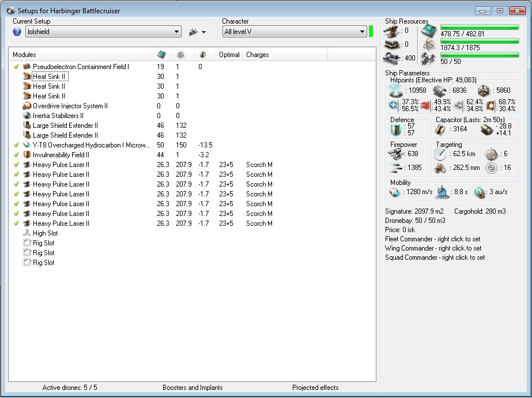Viewport: 532px width, 398px height.
Task: Click the powergrid usage bar 1874.3 / 1875
Action: [x=480, y=41]
